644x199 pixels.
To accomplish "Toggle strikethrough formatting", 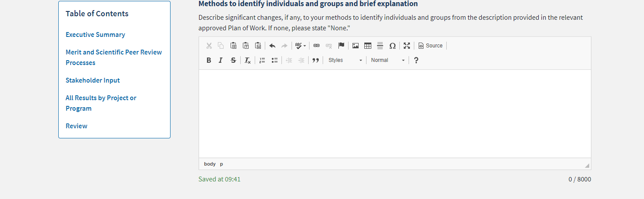I will (x=233, y=60).
